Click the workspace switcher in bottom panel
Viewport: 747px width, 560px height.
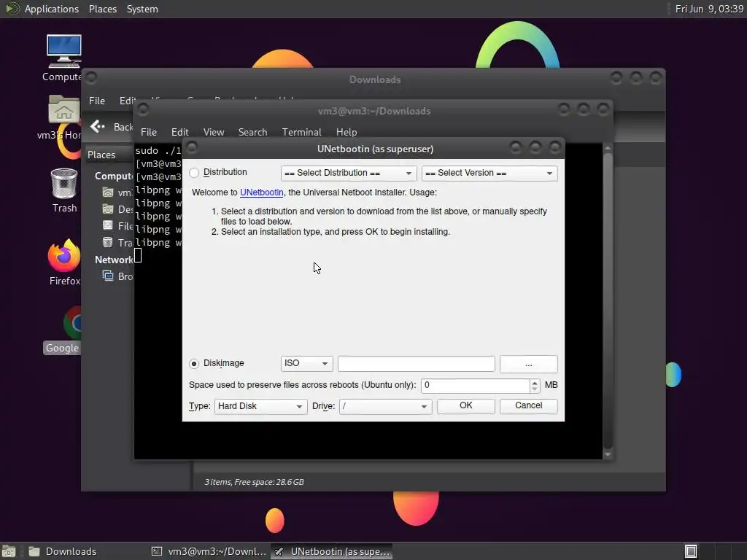691,551
